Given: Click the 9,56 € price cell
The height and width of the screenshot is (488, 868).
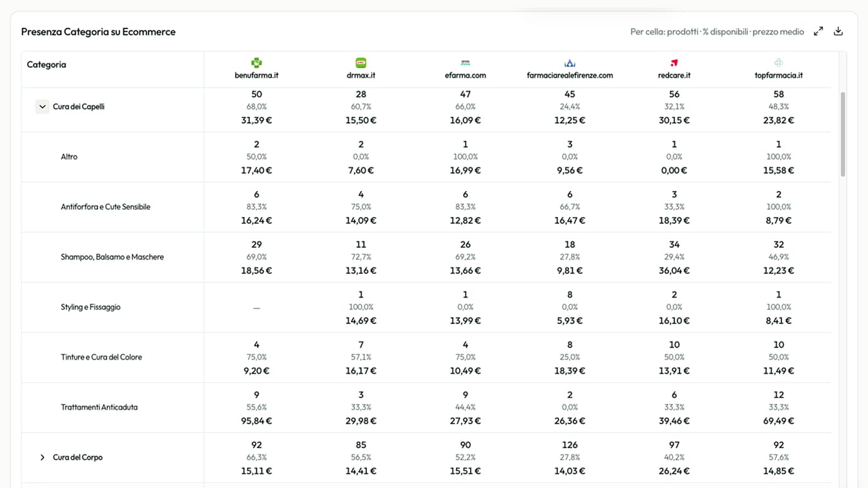Looking at the screenshot, I should pos(570,170).
